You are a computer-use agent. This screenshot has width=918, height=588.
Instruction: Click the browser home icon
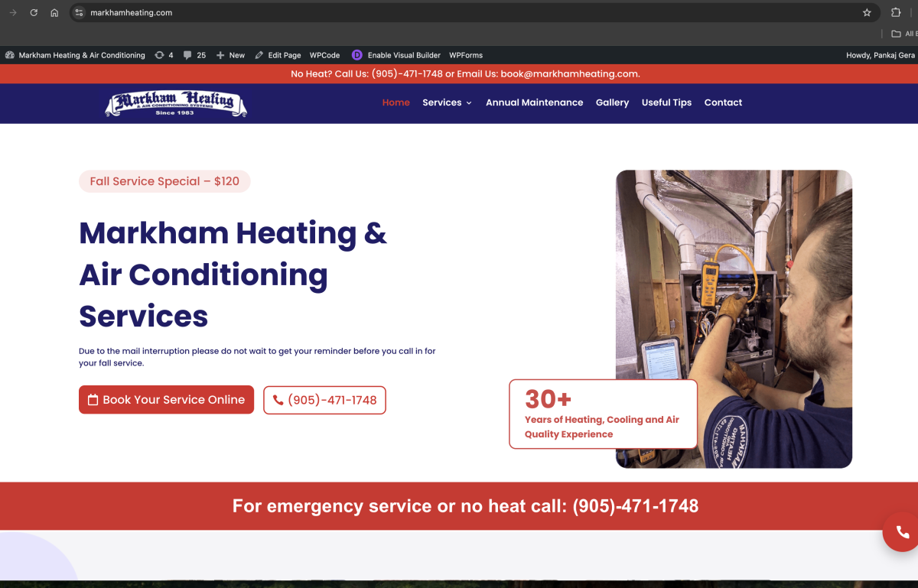point(54,13)
